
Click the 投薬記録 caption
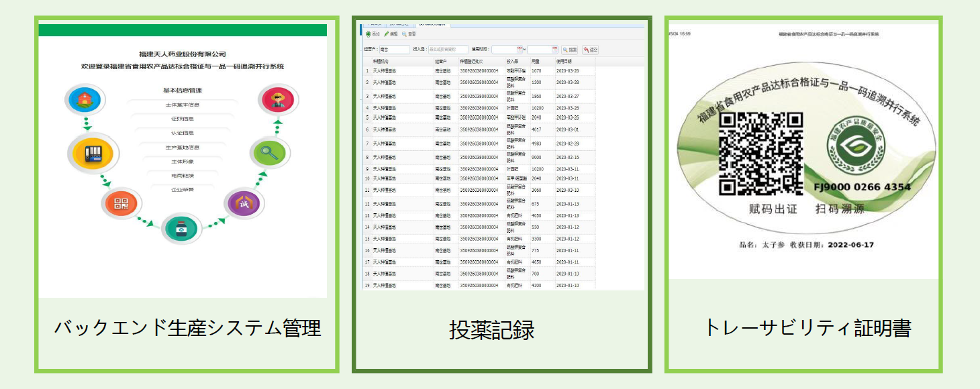(x=492, y=329)
